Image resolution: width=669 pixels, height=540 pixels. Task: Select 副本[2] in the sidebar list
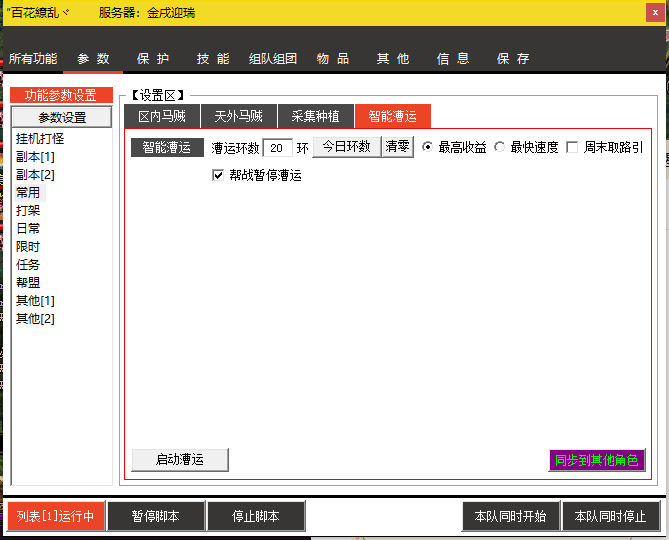(x=35, y=175)
